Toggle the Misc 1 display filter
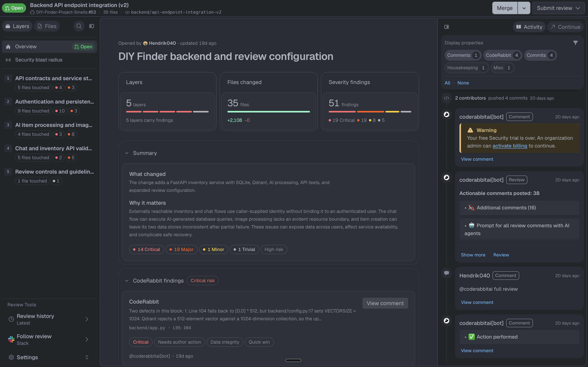The height and width of the screenshot is (367, 588). (x=502, y=68)
